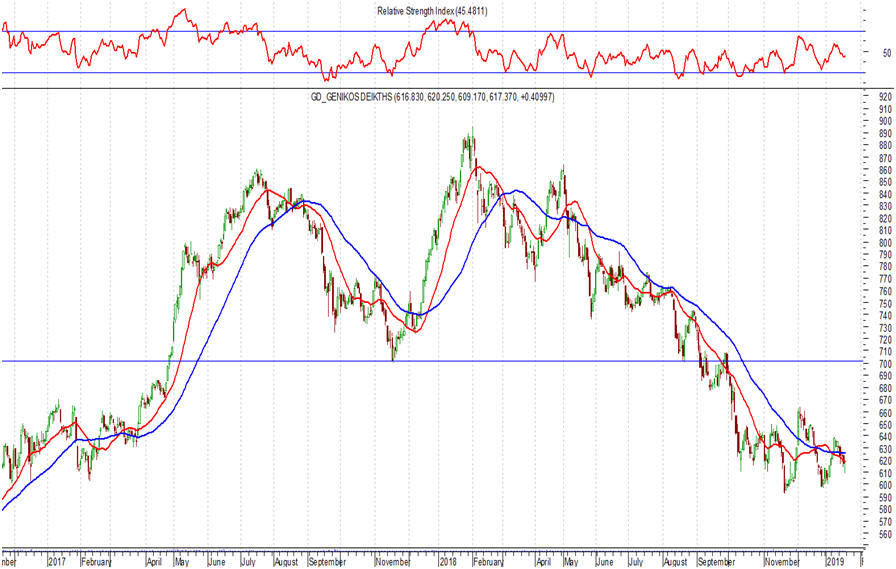896x569 pixels.
Task: Select the 850 price axis label
Action: [x=885, y=182]
